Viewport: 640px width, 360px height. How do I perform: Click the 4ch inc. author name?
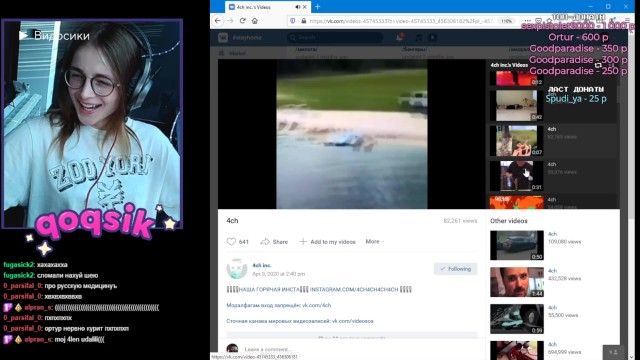[x=262, y=265]
